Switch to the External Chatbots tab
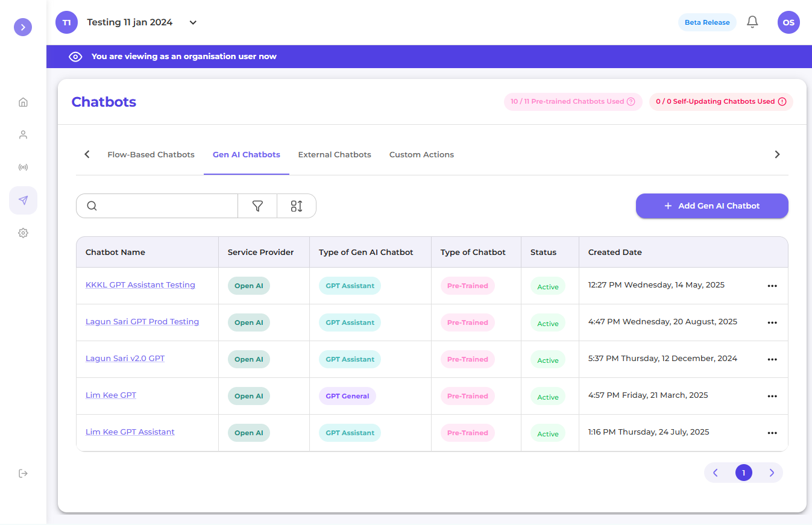The image size is (812, 525). 335,155
